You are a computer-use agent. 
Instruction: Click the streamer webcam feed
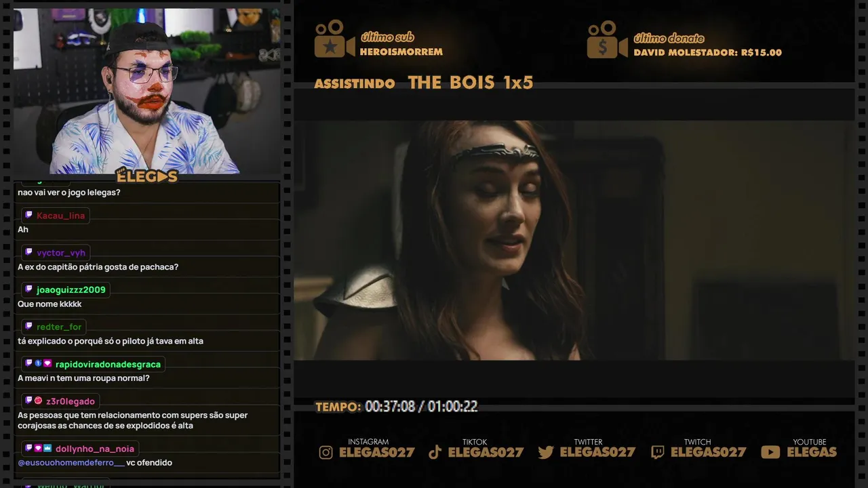tap(146, 91)
